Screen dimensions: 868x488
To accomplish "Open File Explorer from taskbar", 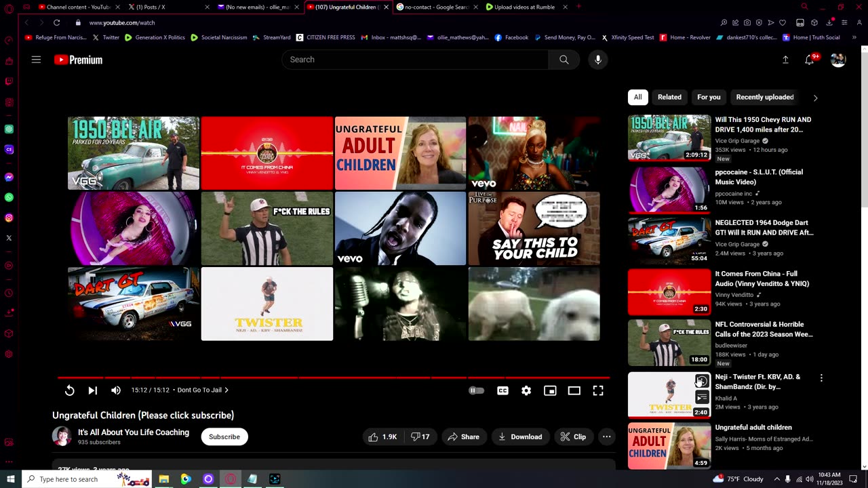I will (163, 479).
